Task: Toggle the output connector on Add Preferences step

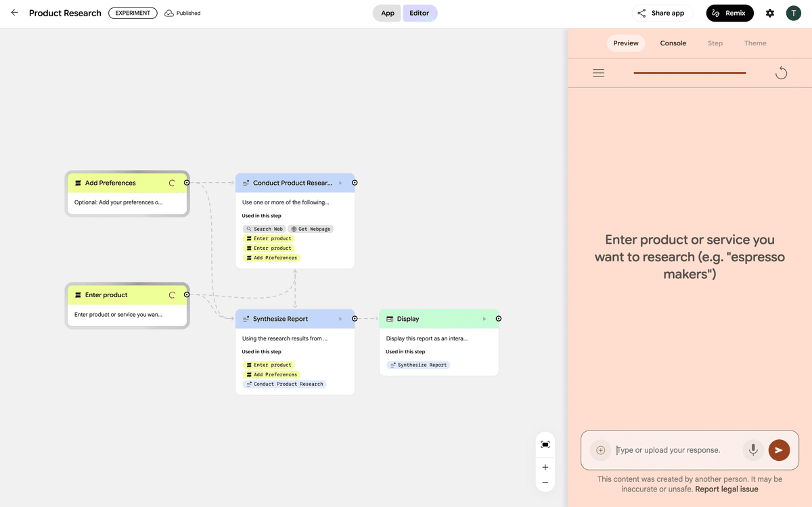Action: tap(186, 182)
